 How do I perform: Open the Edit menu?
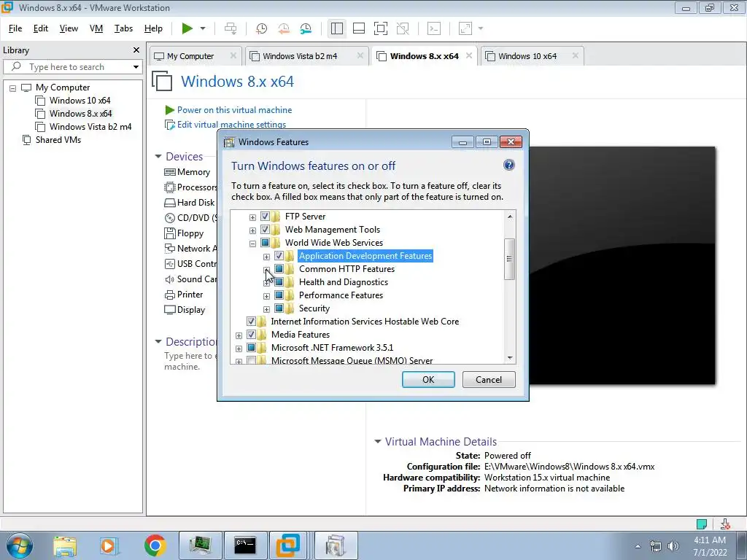[41, 28]
